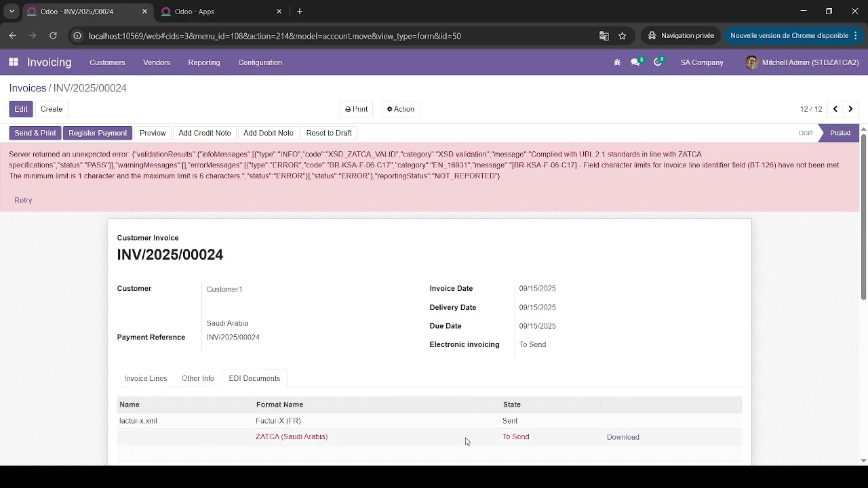This screenshot has width=868, height=488.
Task: Click Add Credit Note
Action: [x=205, y=133]
